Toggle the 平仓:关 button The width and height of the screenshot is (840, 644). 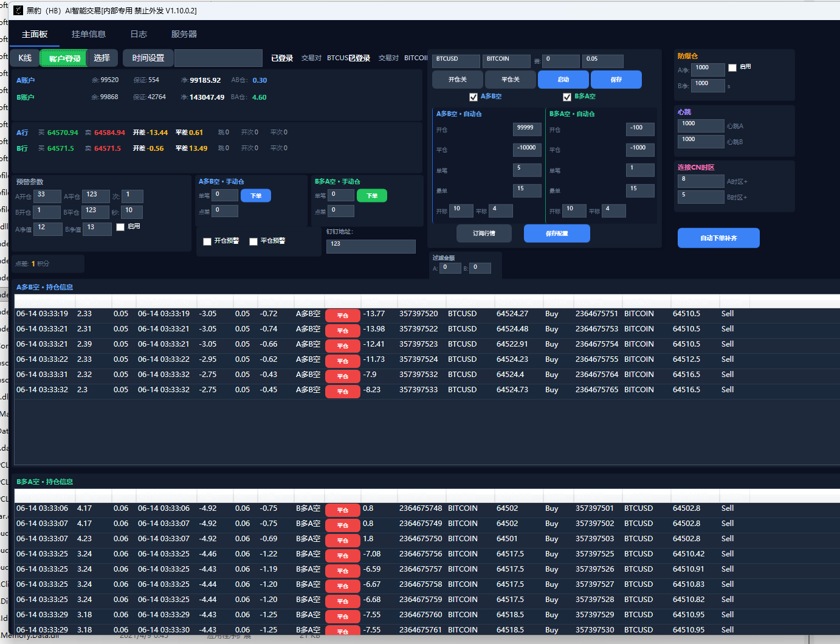(511, 80)
